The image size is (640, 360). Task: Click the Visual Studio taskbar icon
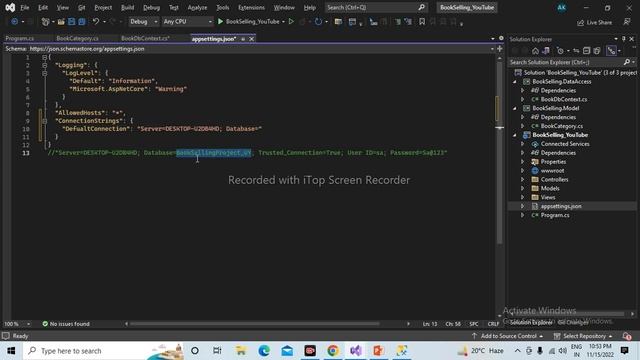(x=356, y=351)
